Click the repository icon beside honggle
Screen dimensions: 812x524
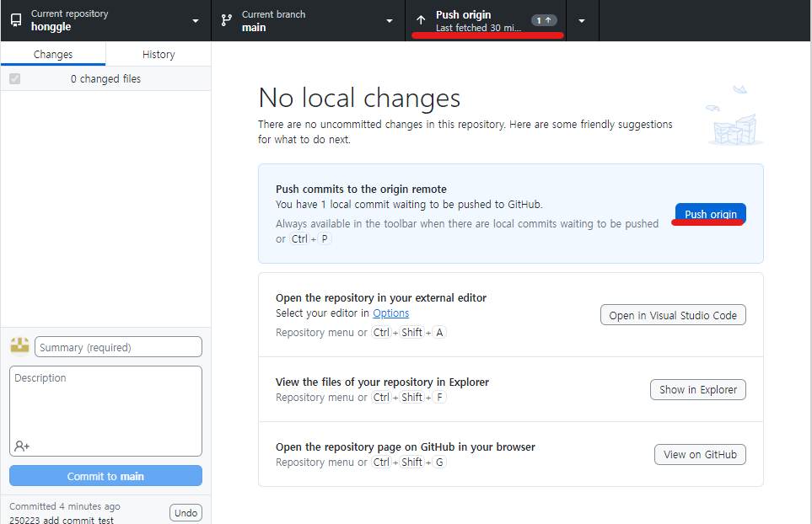click(x=16, y=20)
